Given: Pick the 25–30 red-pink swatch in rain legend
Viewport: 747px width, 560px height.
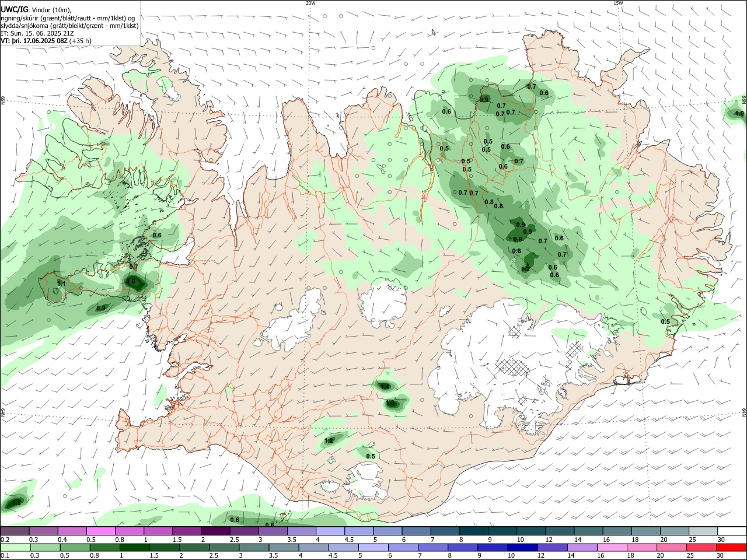Looking at the screenshot, I should [701, 547].
